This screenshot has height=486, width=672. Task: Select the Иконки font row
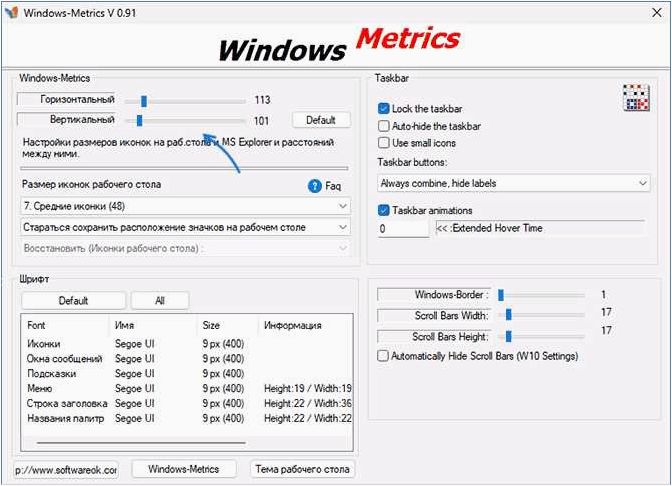click(187, 344)
